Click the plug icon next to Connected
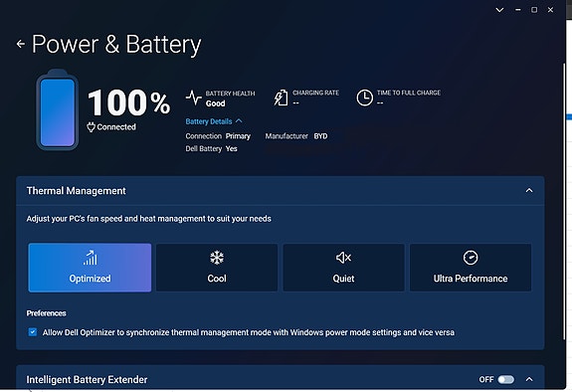Image resolution: width=572 pixels, height=392 pixels. [x=91, y=127]
